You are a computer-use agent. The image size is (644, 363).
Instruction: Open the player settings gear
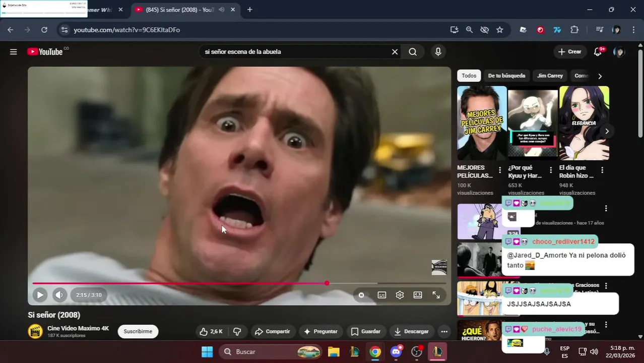400,295
